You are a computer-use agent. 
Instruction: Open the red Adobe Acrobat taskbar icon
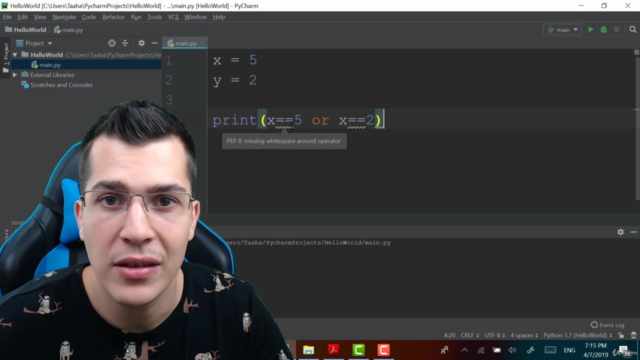[x=333, y=350]
